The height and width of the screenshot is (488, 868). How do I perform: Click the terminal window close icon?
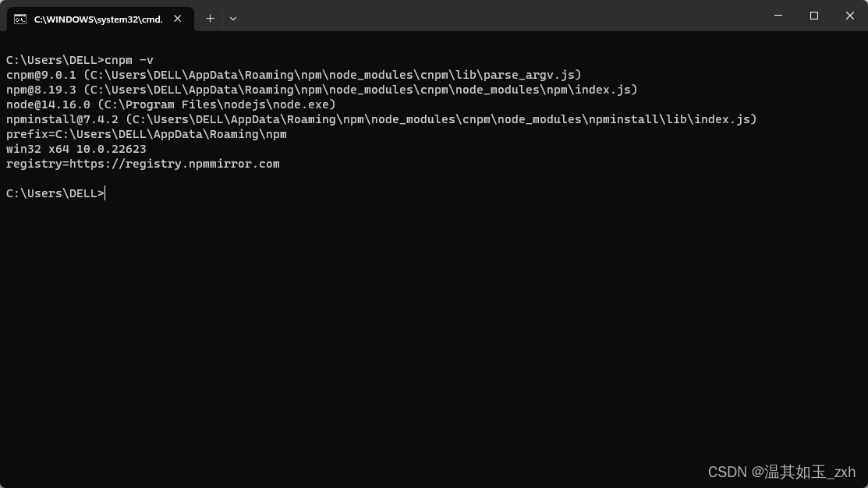849,16
